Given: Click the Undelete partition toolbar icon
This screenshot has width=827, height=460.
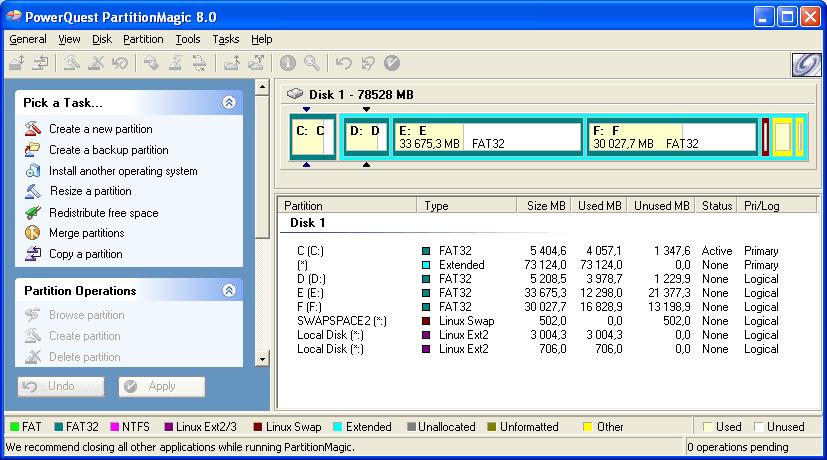Looking at the screenshot, I should click(120, 63).
